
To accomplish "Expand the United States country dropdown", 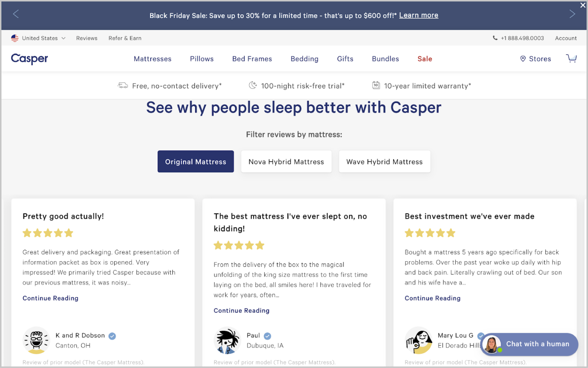I will coord(63,38).
